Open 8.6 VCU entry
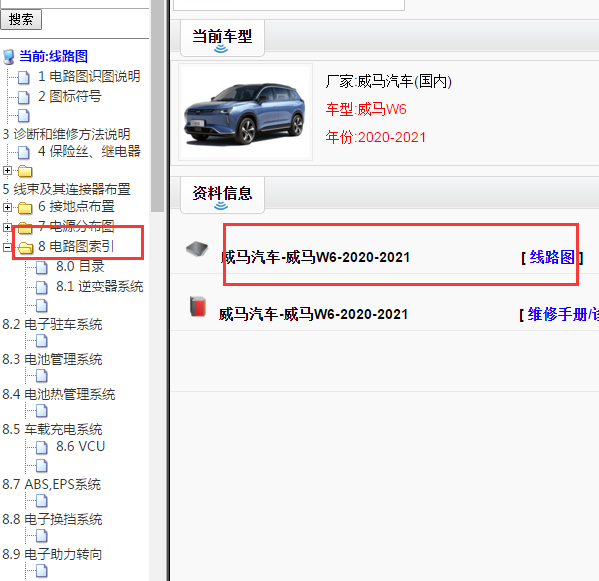The width and height of the screenshot is (599, 581). click(81, 446)
